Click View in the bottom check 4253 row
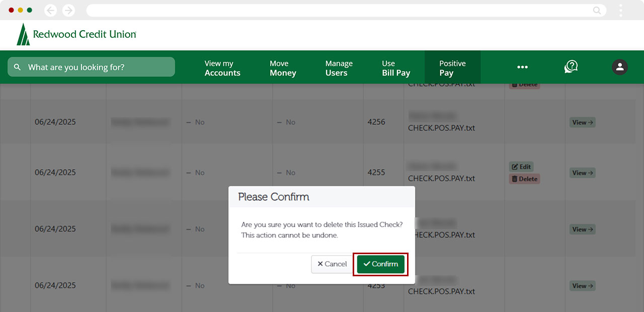644x312 pixels. 583,286
